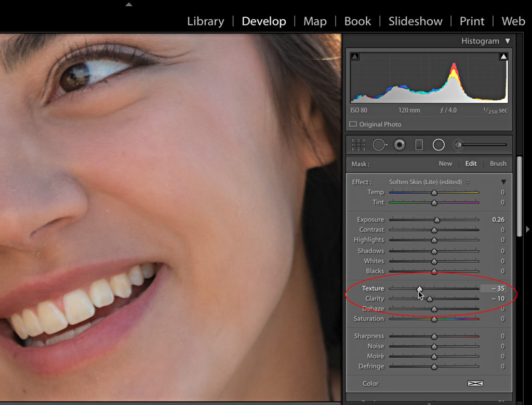Click the Clarity value field -10

click(x=498, y=299)
